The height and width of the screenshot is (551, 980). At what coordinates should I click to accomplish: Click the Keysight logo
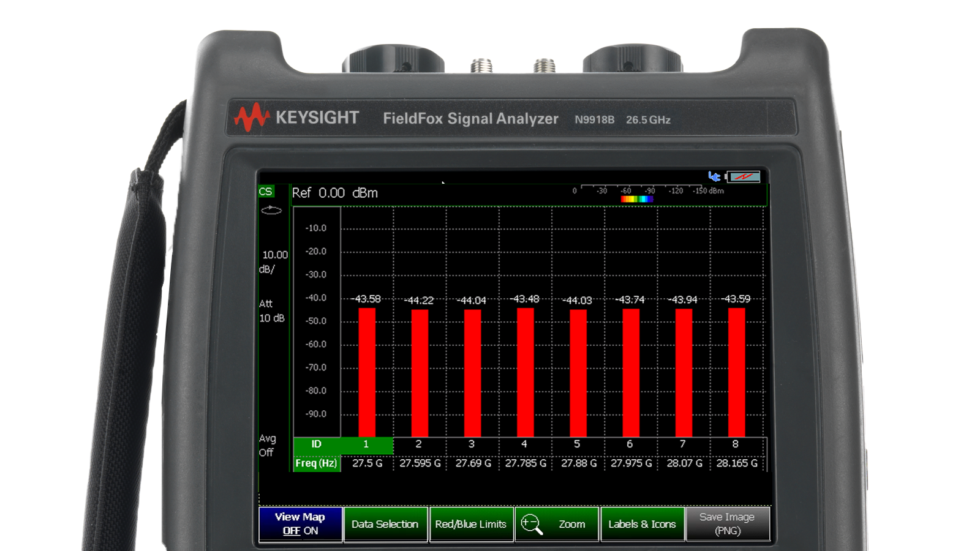[296, 117]
